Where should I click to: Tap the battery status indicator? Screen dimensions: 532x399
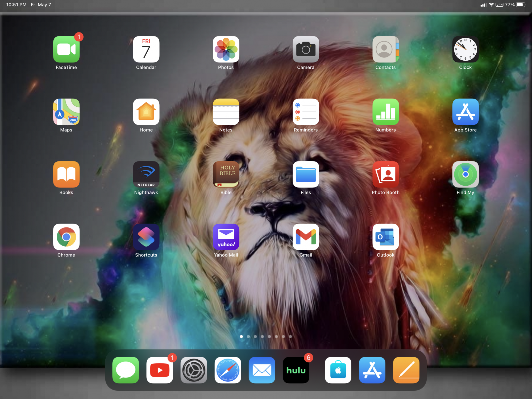click(x=520, y=5)
